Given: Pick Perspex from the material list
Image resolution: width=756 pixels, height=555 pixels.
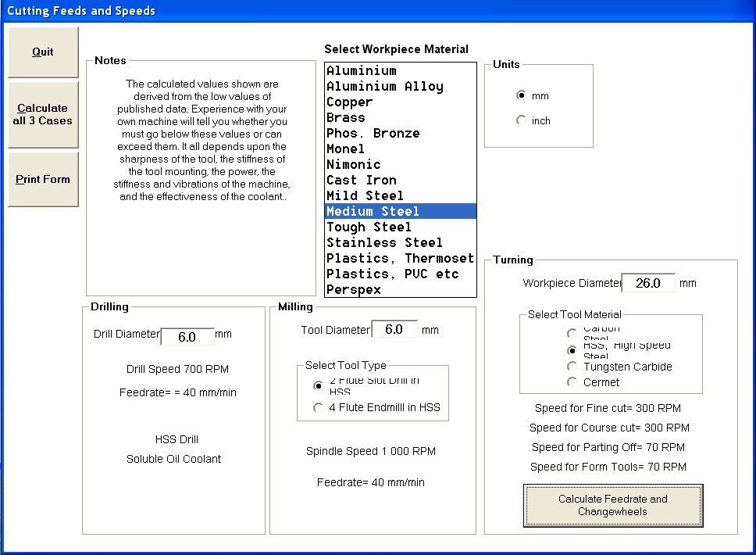Looking at the screenshot, I should point(400,289).
